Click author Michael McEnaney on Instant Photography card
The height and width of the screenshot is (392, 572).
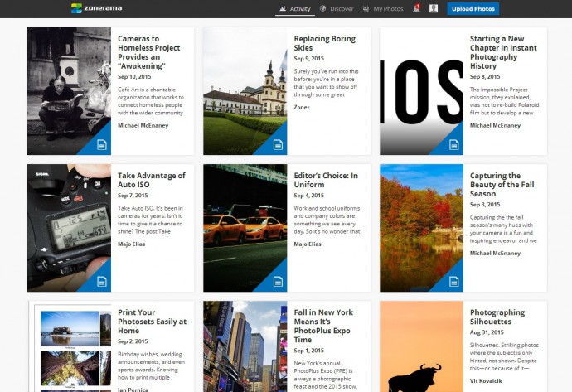[495, 125]
